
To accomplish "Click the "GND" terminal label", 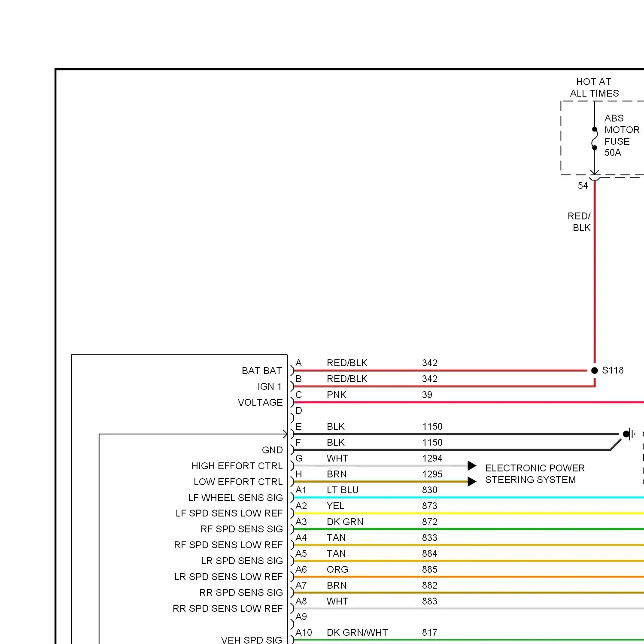I will [272, 450].
